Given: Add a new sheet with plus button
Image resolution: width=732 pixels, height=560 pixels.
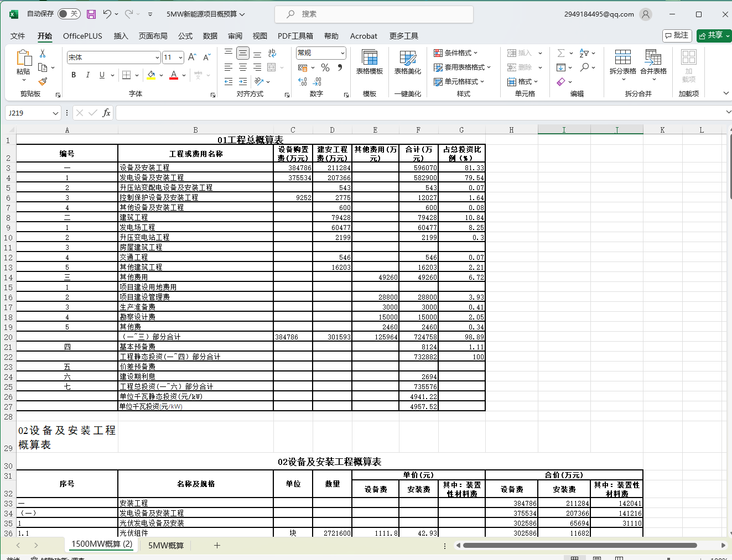Looking at the screenshot, I should pyautogui.click(x=217, y=546).
